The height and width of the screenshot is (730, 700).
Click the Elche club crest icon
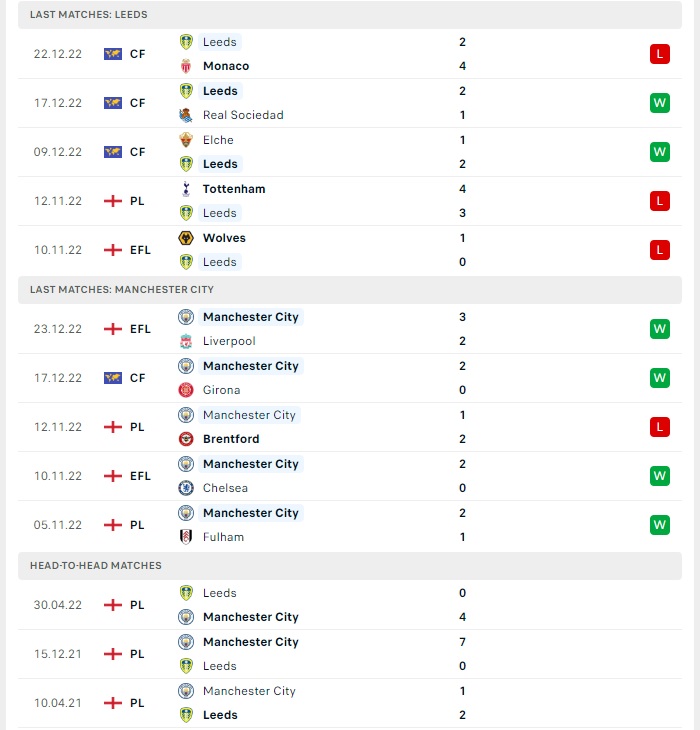pos(186,140)
